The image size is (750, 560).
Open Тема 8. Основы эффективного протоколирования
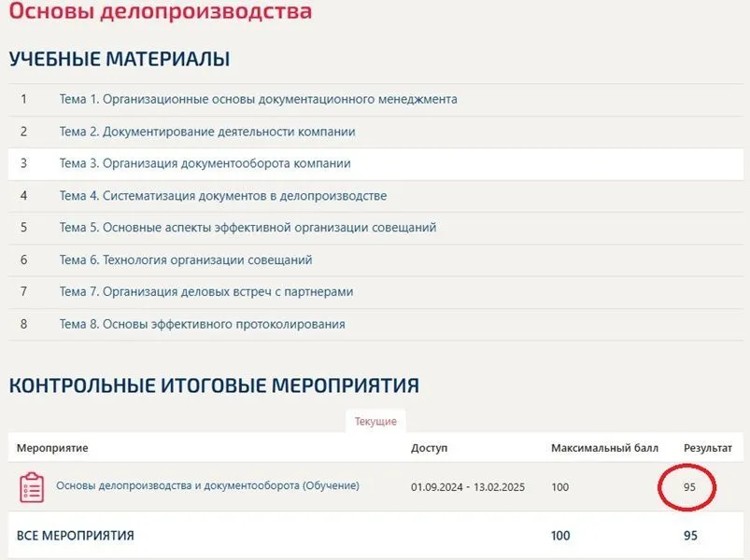(202, 324)
